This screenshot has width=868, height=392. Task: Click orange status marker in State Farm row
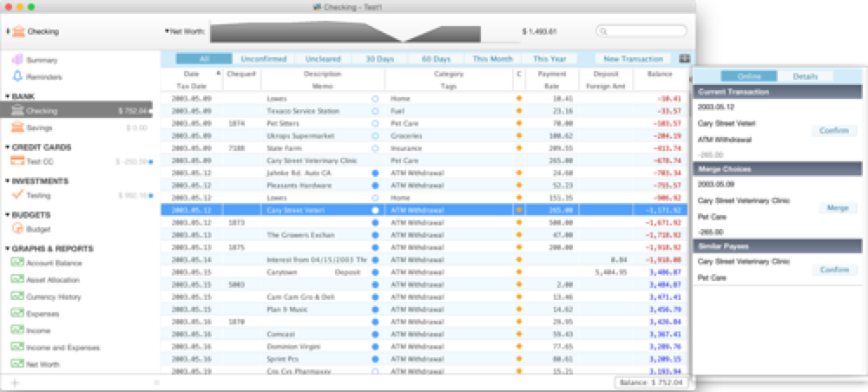[x=519, y=147]
